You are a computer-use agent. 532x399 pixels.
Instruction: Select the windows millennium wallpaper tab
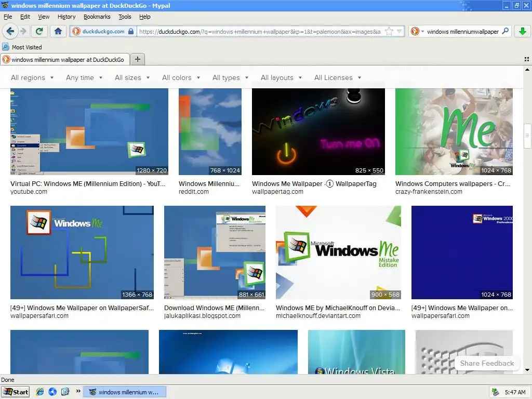coord(65,59)
